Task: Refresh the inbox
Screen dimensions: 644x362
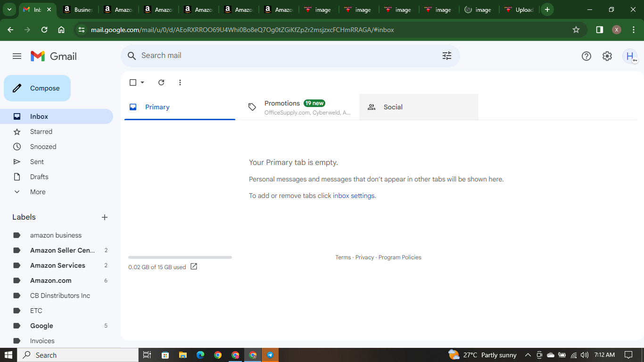Action: tap(161, 82)
